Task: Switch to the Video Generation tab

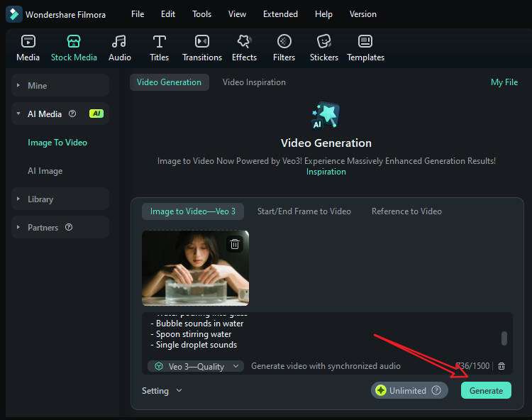Action: (169, 82)
